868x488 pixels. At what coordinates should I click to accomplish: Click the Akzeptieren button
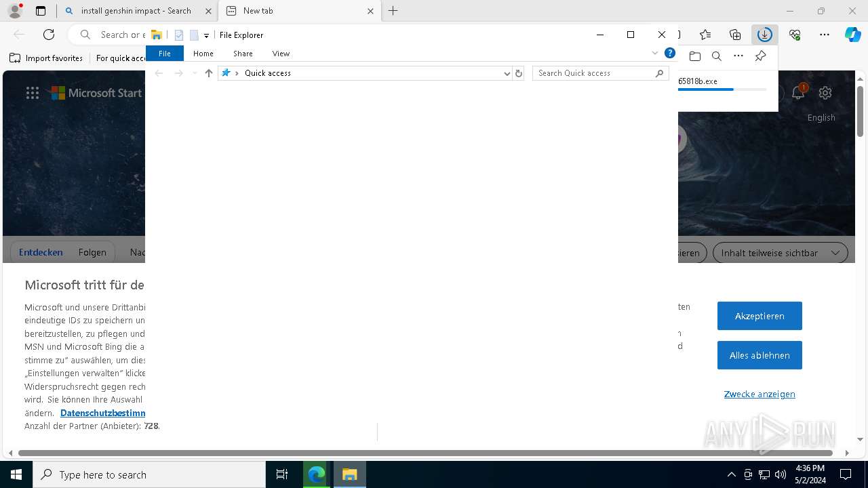759,316
